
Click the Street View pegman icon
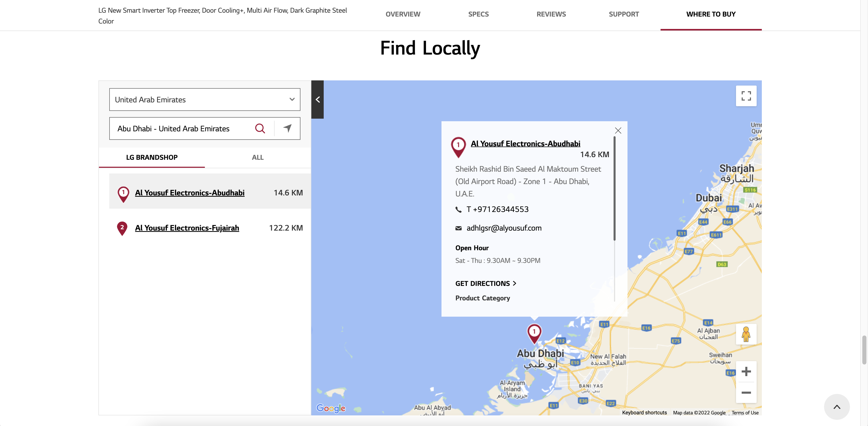pos(746,334)
